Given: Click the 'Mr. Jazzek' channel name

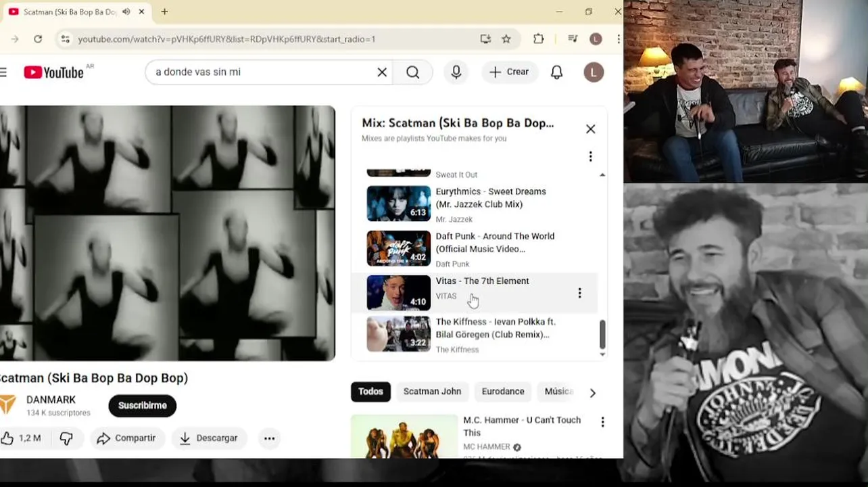Looking at the screenshot, I should coord(454,219).
